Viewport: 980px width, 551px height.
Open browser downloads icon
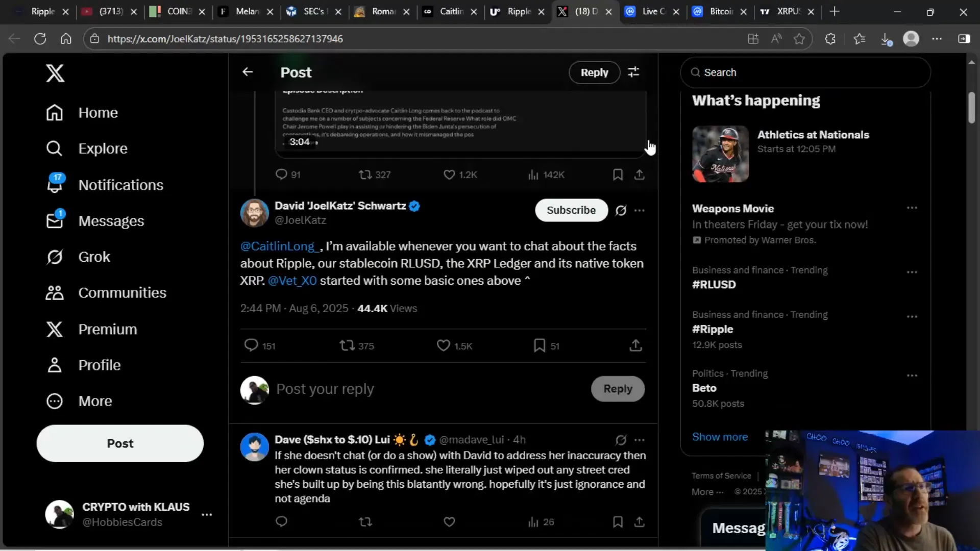tap(886, 39)
